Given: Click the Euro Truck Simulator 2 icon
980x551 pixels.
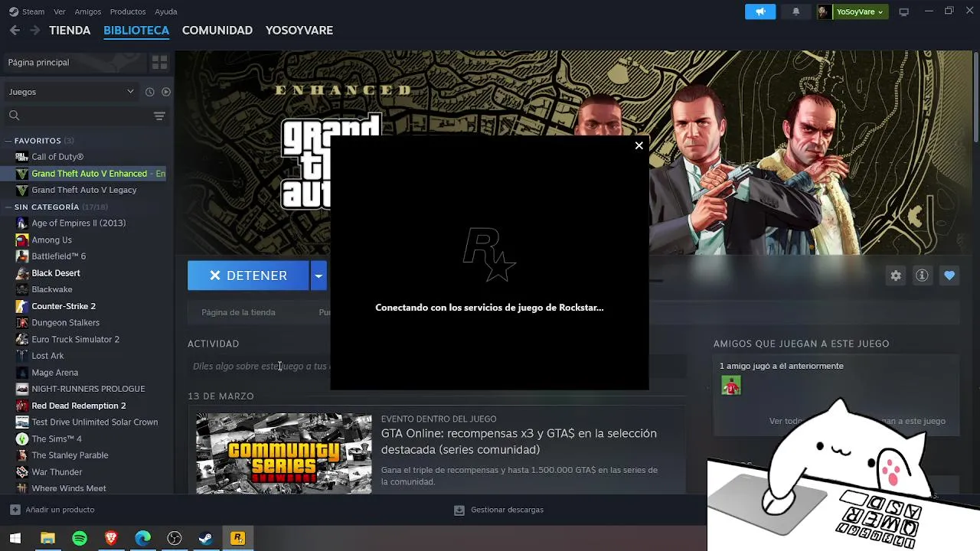Looking at the screenshot, I should (x=22, y=339).
